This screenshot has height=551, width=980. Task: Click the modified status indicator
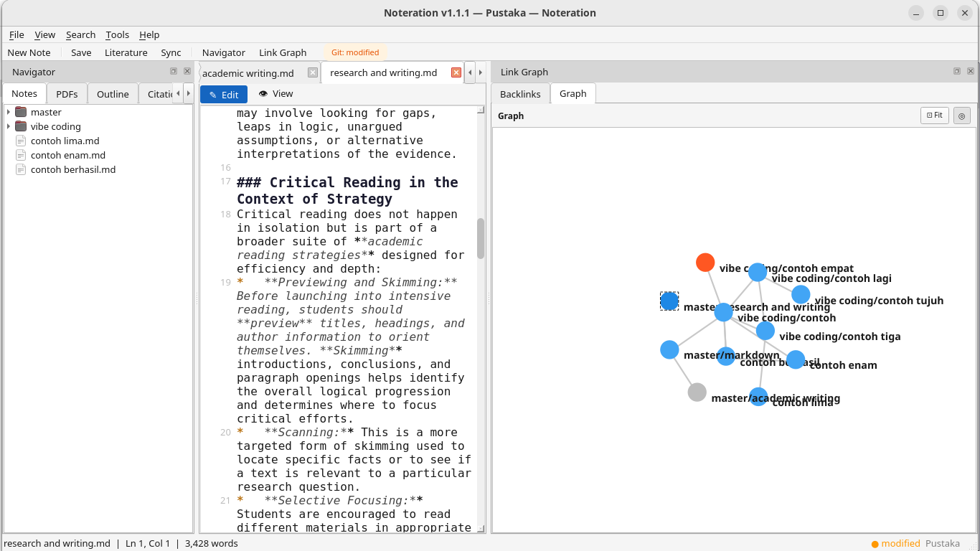point(895,543)
